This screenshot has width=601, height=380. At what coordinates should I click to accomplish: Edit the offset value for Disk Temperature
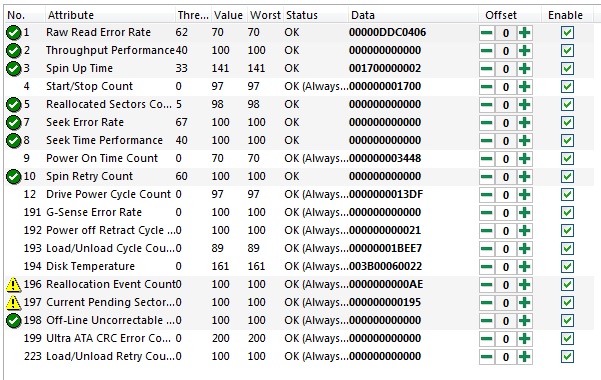tap(506, 267)
